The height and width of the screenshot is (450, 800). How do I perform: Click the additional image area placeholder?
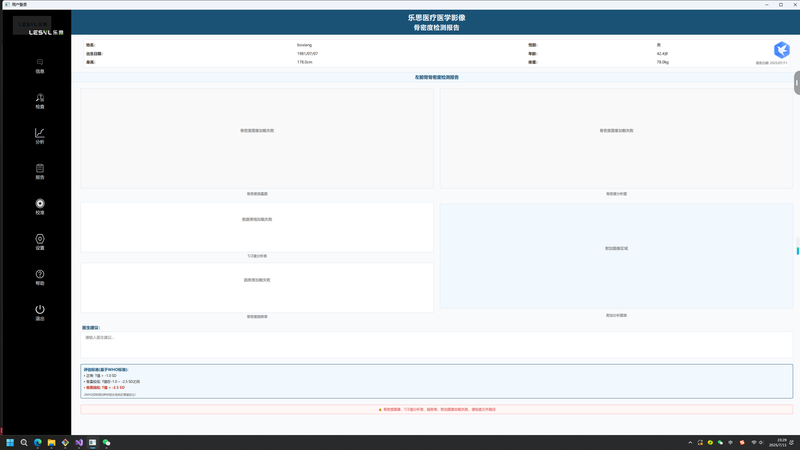[x=616, y=256]
